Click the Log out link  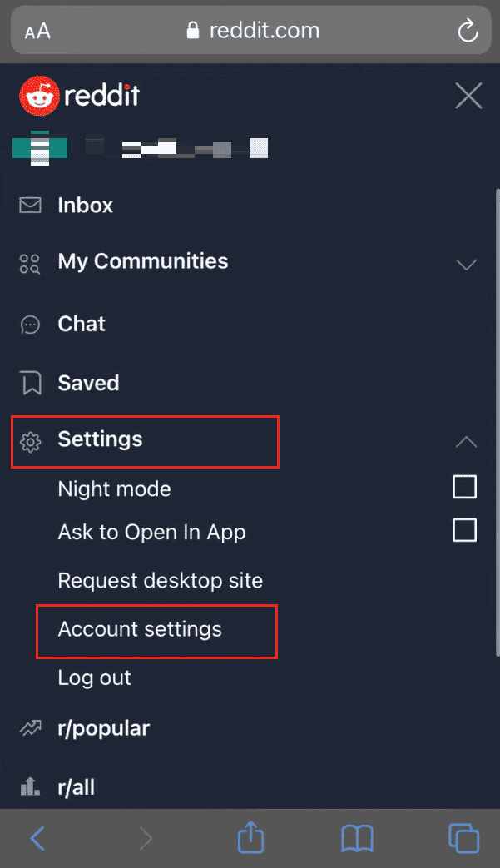coord(95,678)
